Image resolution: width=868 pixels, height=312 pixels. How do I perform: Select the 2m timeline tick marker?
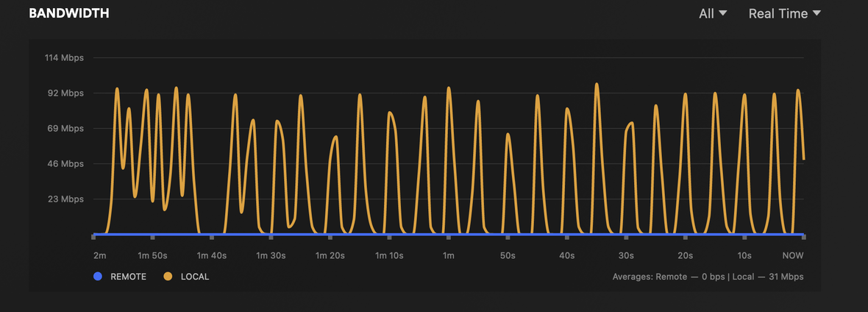coord(93,237)
